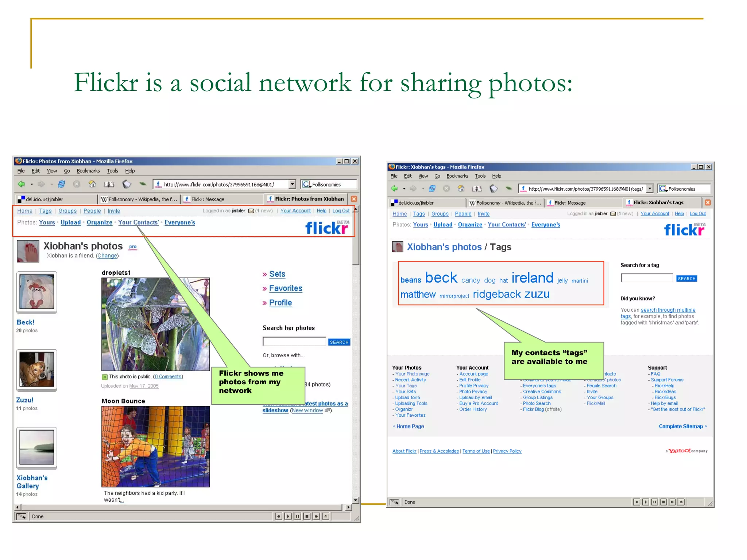Click pause button in left window status bar
The image size is (747, 560).
pyautogui.click(x=297, y=516)
